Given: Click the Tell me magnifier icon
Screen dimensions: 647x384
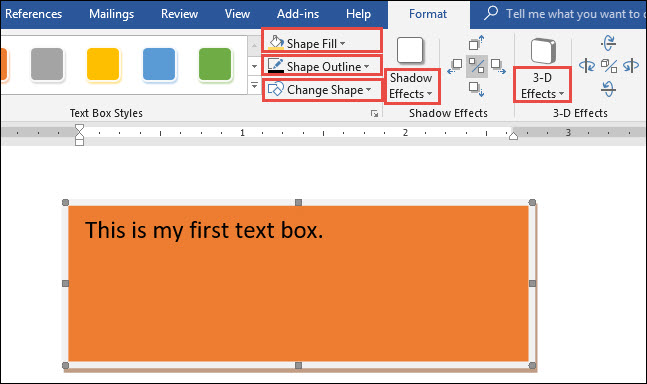Looking at the screenshot, I should coord(491,13).
